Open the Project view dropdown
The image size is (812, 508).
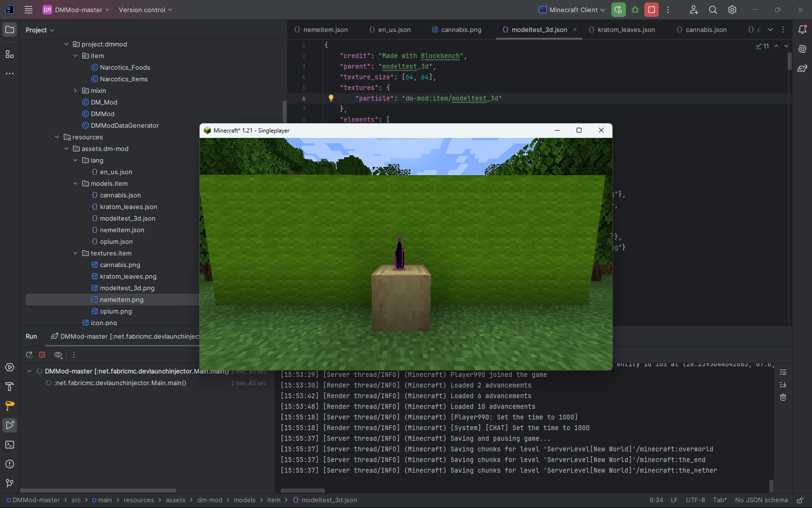click(x=40, y=30)
